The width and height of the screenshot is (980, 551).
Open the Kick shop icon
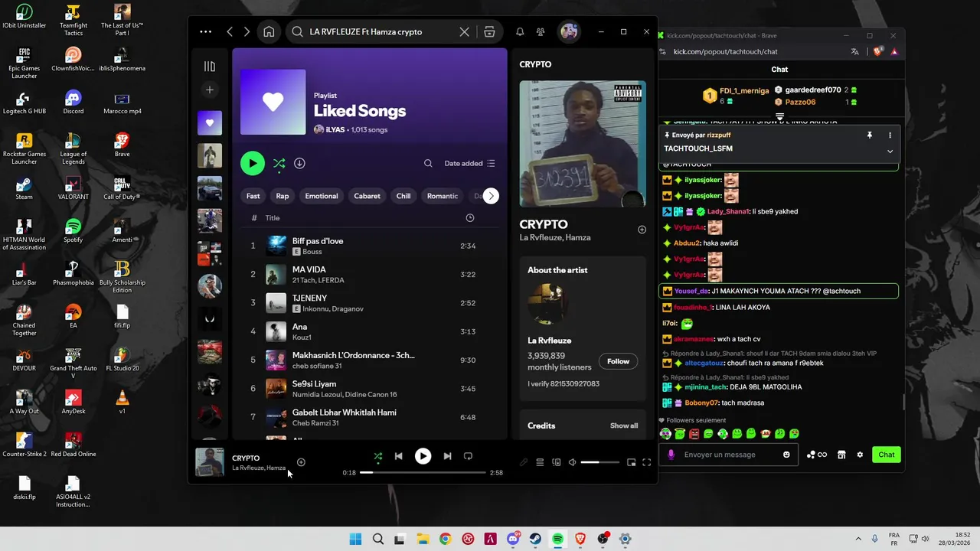tap(841, 455)
